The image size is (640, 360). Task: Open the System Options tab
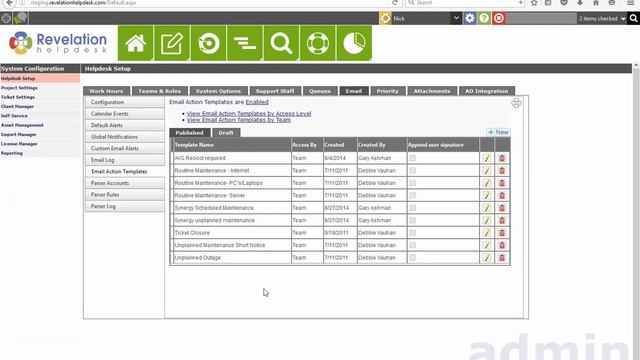[x=218, y=91]
